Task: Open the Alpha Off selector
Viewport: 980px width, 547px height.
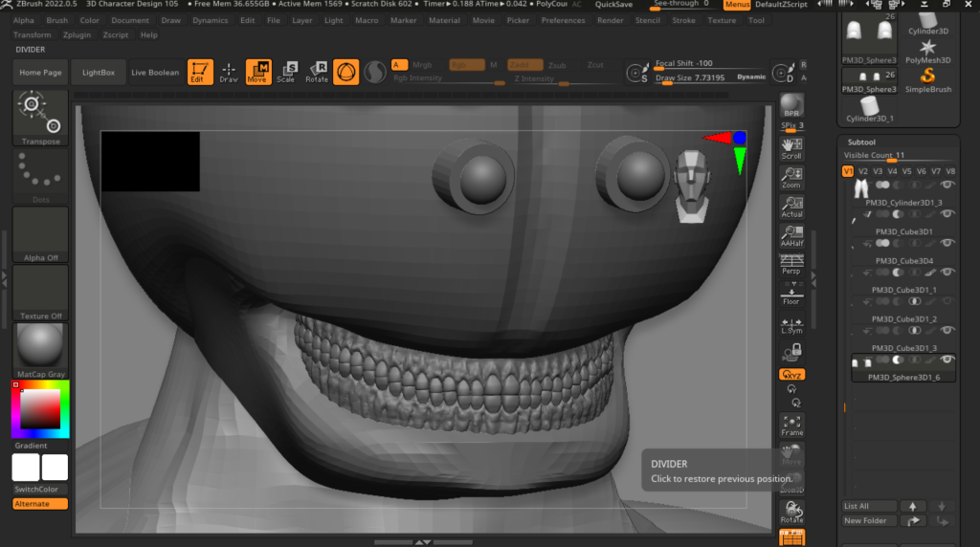Action: coord(40,234)
